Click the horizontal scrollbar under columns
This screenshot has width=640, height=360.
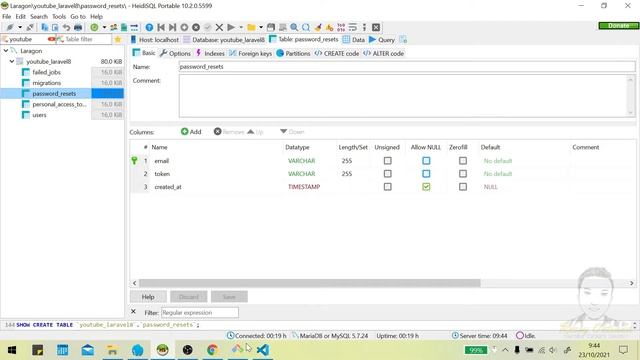pos(310,283)
